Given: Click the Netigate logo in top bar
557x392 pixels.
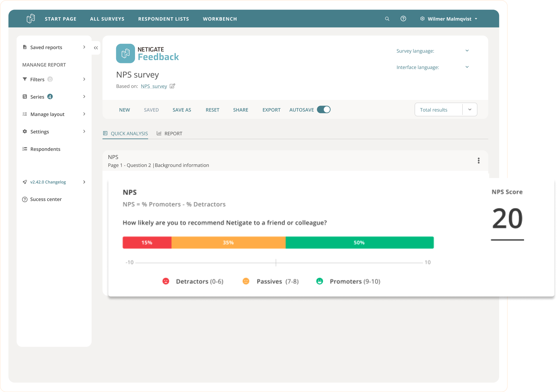Looking at the screenshot, I should [x=31, y=19].
